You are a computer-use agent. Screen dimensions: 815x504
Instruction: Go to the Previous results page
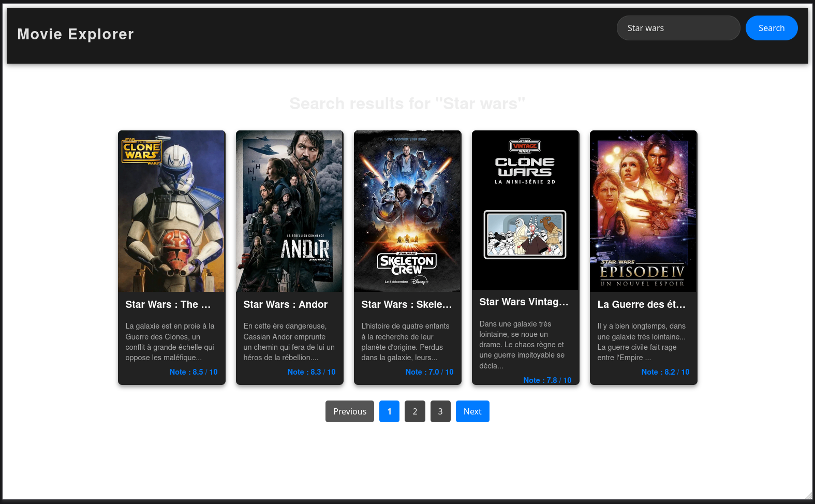350,411
